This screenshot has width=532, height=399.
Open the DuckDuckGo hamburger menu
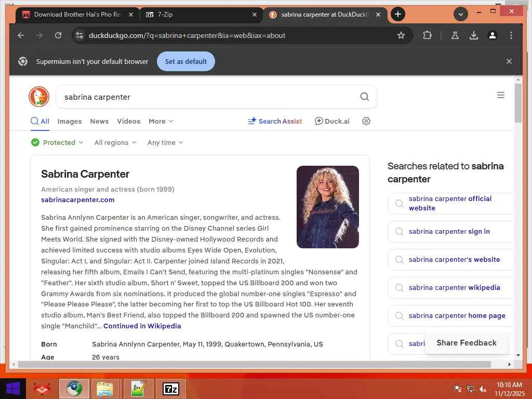coord(501,95)
